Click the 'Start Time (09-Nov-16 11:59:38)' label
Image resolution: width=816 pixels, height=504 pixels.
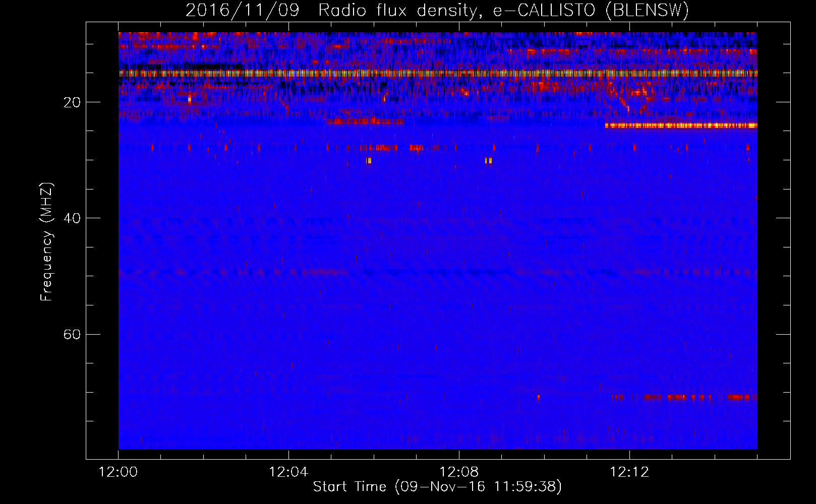point(437,487)
